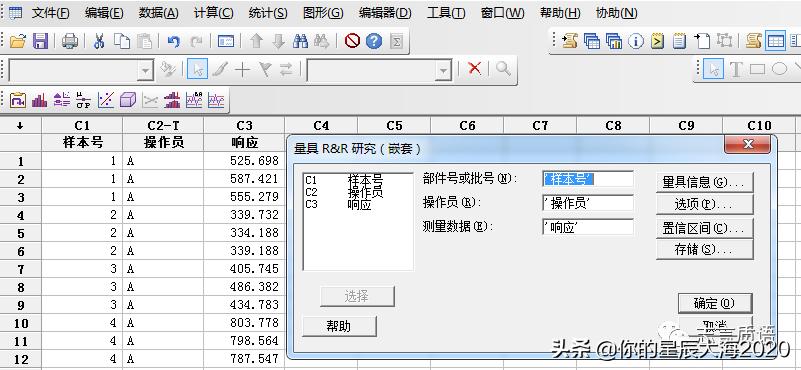Redo the action with the grey arrow icon
Screen dimensions: 801x370
[x=196, y=41]
